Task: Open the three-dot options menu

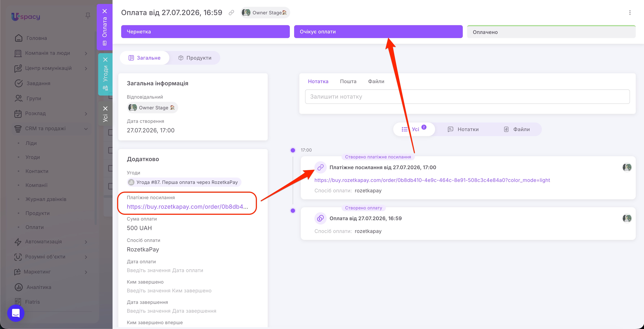Action: 630,13
